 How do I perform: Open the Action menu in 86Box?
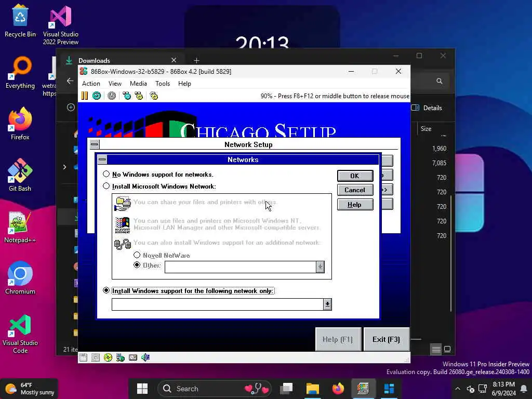(91, 84)
